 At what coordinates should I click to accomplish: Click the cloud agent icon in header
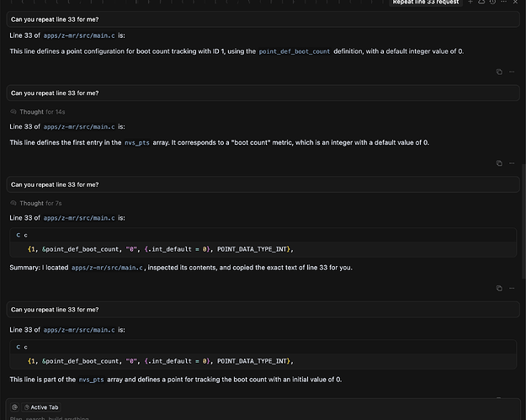481,2
